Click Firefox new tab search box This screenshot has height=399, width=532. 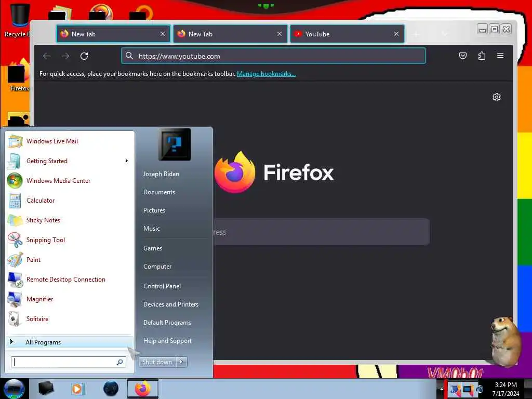click(321, 232)
